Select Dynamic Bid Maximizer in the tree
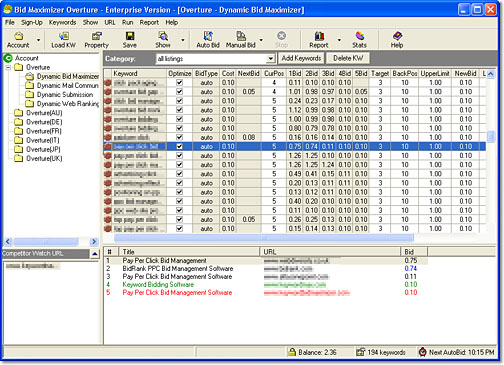Image resolution: width=504 pixels, height=365 pixels. click(x=68, y=76)
